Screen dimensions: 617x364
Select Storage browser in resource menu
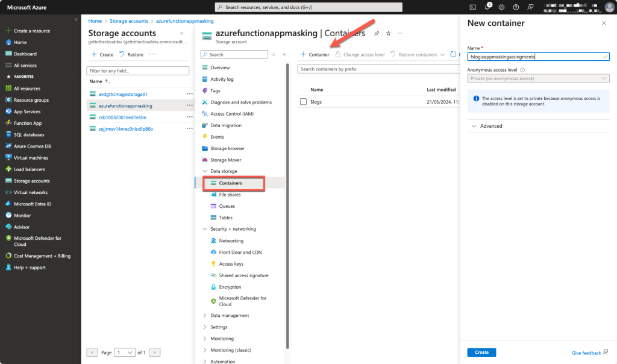tap(227, 148)
